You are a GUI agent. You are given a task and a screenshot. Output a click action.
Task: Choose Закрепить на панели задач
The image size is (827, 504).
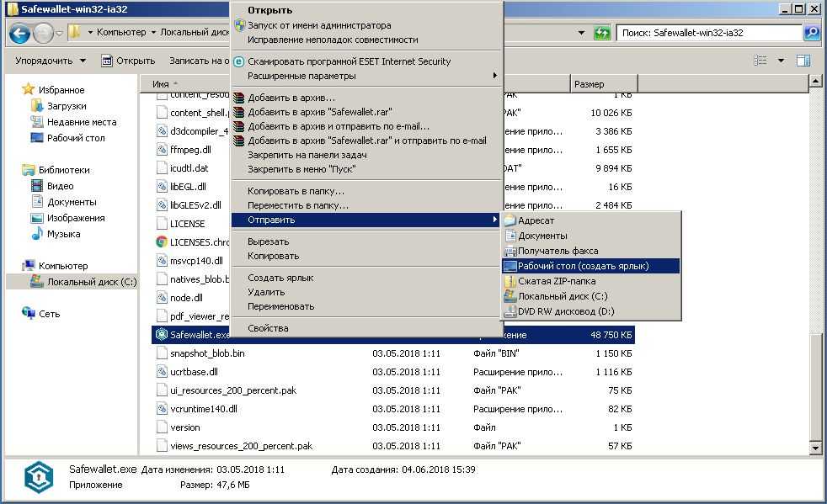coord(366,155)
